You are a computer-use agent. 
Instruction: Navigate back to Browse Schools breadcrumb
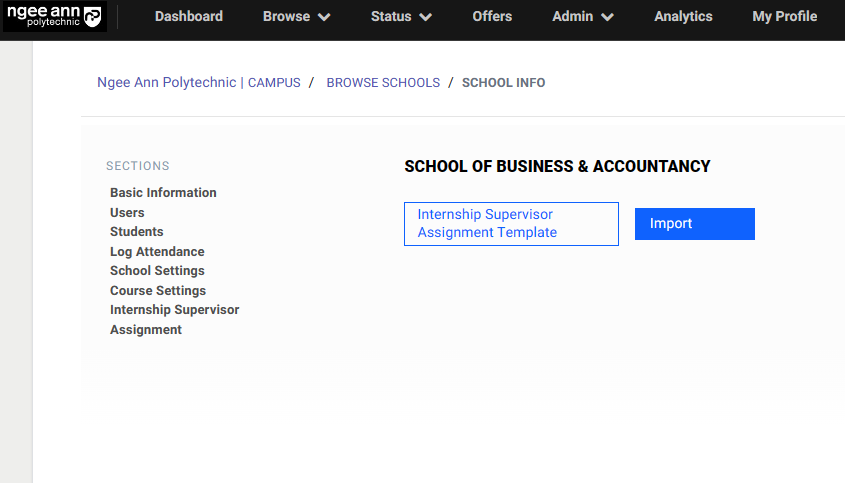(383, 83)
